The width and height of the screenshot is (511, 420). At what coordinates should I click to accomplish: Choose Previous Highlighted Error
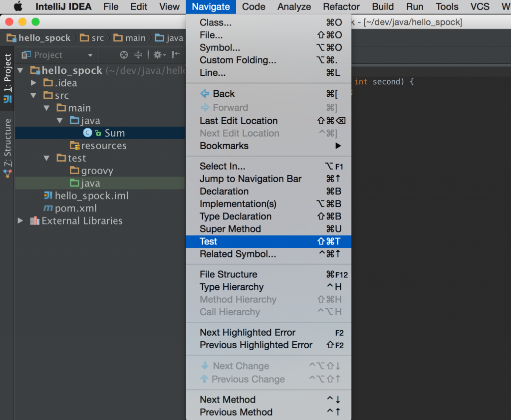(268, 345)
